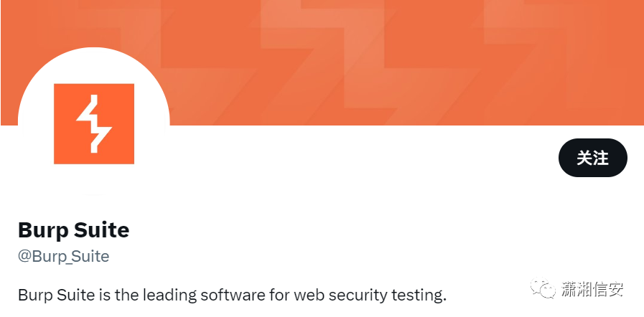Open the Burp Suite profile avatar
Image resolution: width=644 pixels, height=317 pixels.
click(x=93, y=123)
